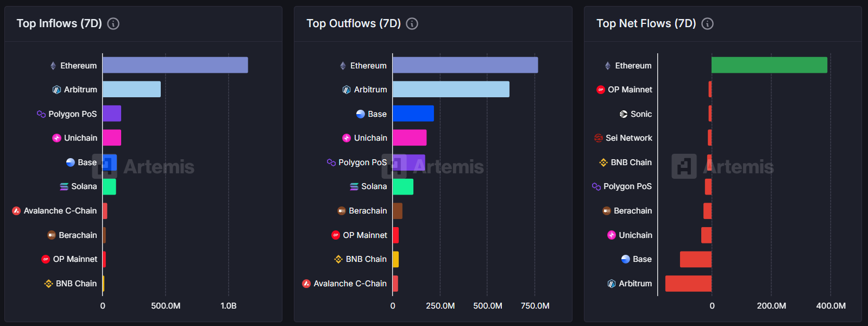868x326 pixels.
Task: Click Sei Network label in Net Flows
Action: click(629, 138)
